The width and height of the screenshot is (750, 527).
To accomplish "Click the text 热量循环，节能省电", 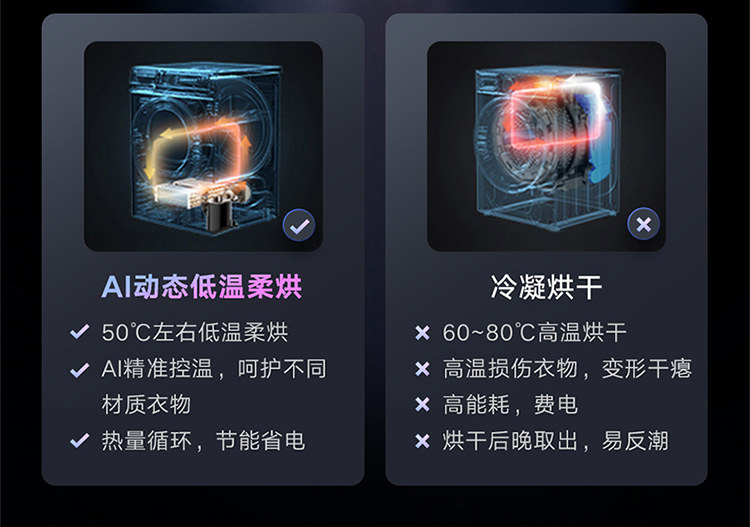I will pyautogui.click(x=203, y=441).
